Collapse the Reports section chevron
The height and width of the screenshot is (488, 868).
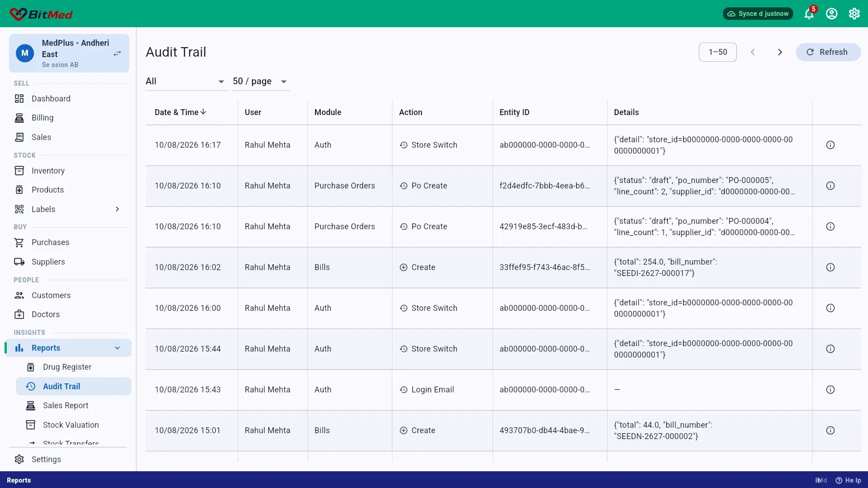(x=117, y=348)
